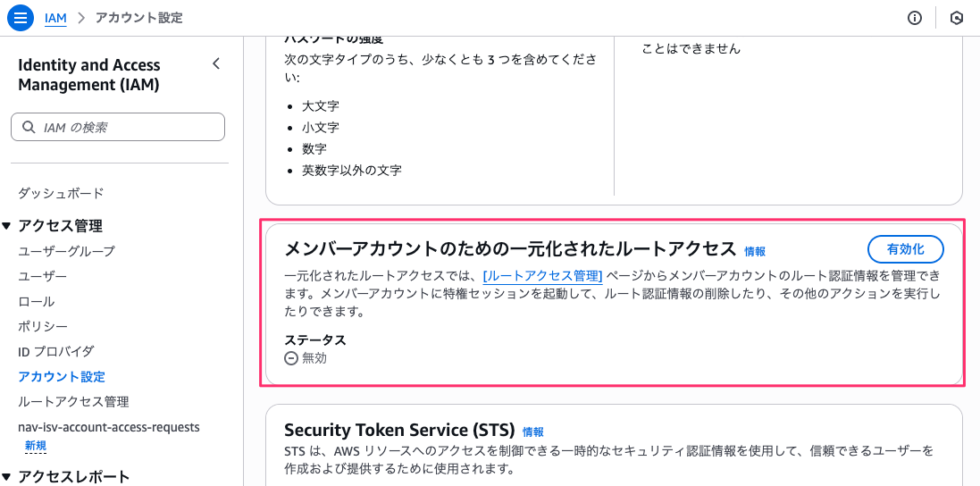Screen dimensions: 980x486
Task: Open ルートアクセス管理 in sidebar
Action: pyautogui.click(x=73, y=402)
